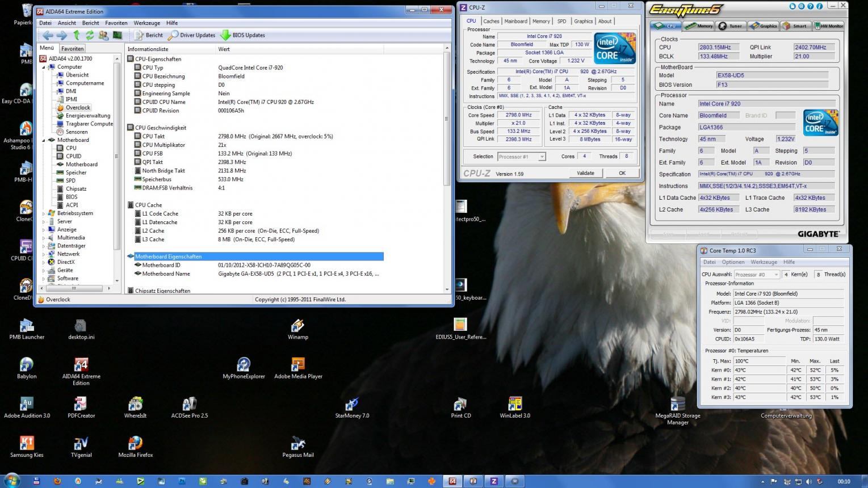Click the green up-arrow in AIDA64 toolbar
The image size is (868, 488).
pyautogui.click(x=77, y=35)
